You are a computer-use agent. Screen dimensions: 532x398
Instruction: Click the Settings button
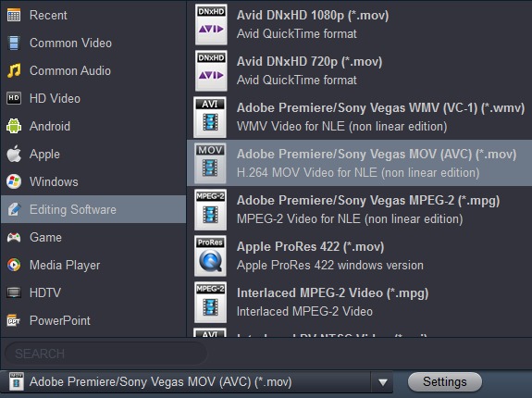(444, 381)
